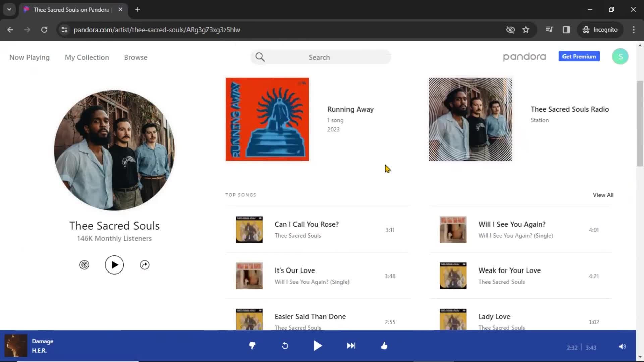Click the thumbs up icon for current song

pyautogui.click(x=384, y=346)
